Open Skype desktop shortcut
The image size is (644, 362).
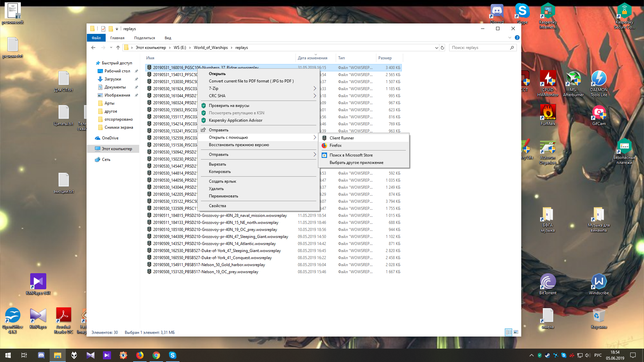coord(522,13)
